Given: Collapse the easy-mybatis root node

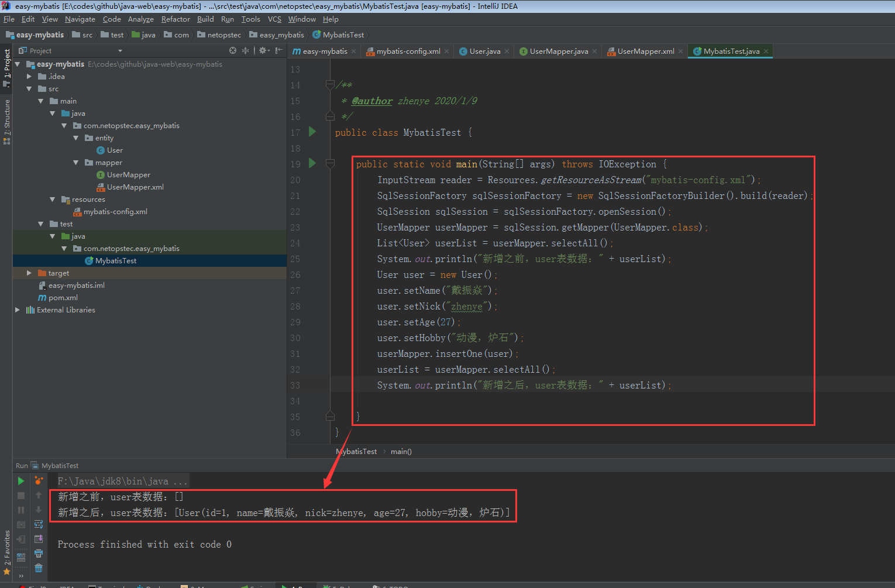Looking at the screenshot, I should click(18, 64).
